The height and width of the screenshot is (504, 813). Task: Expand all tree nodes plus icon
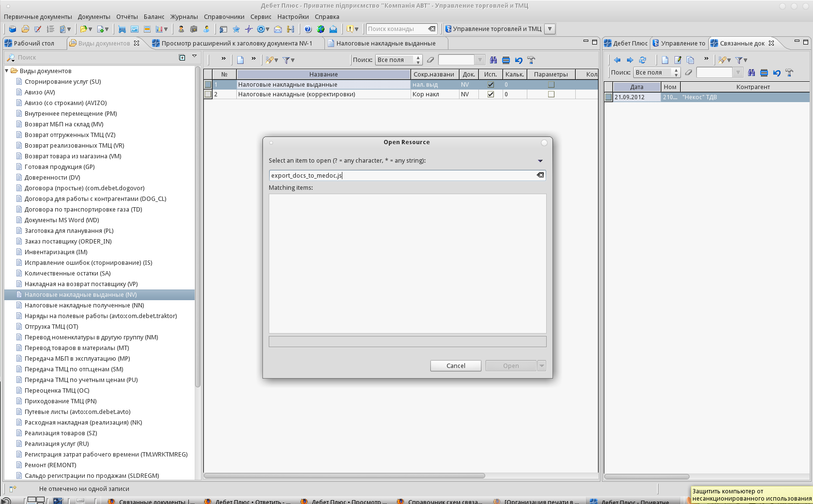point(182,57)
